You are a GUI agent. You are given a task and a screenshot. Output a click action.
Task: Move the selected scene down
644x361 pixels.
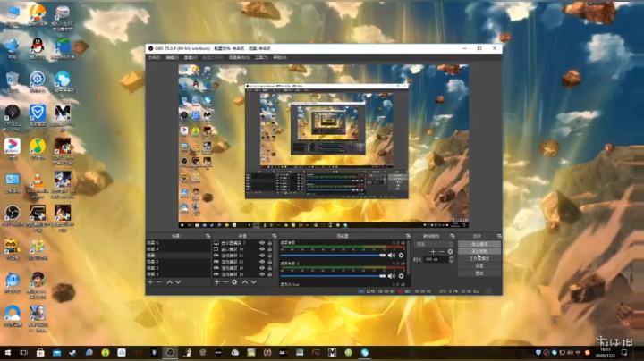178,282
